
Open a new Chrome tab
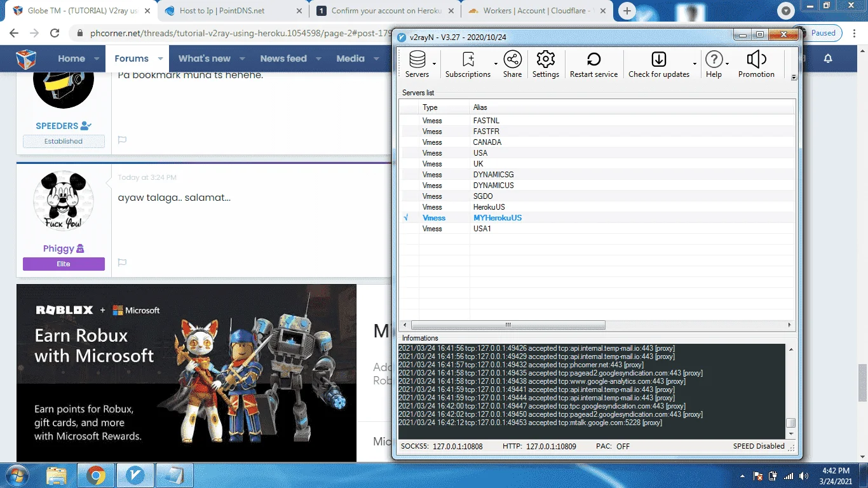627,11
